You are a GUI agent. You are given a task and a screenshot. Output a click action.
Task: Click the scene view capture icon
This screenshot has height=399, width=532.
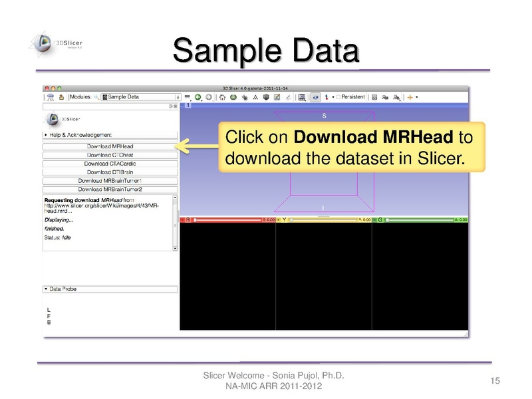pyautogui.click(x=385, y=97)
